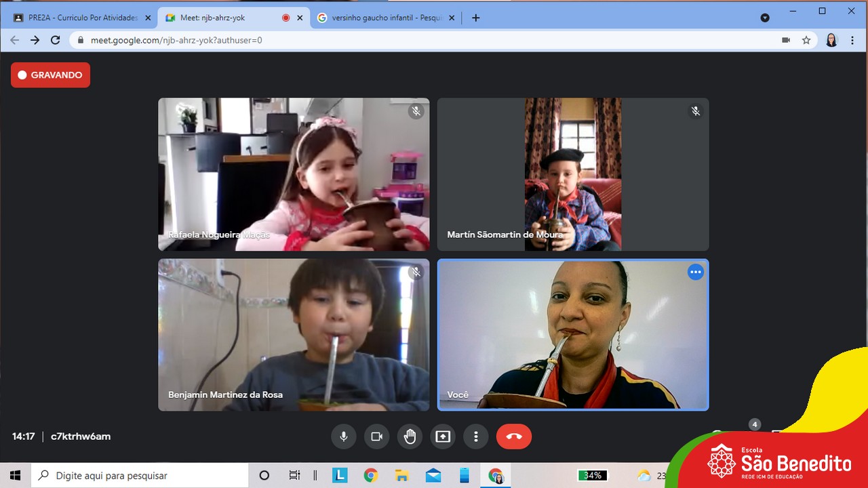Screen dimensions: 868x488
Task: Click the present screen icon
Action: click(x=443, y=436)
